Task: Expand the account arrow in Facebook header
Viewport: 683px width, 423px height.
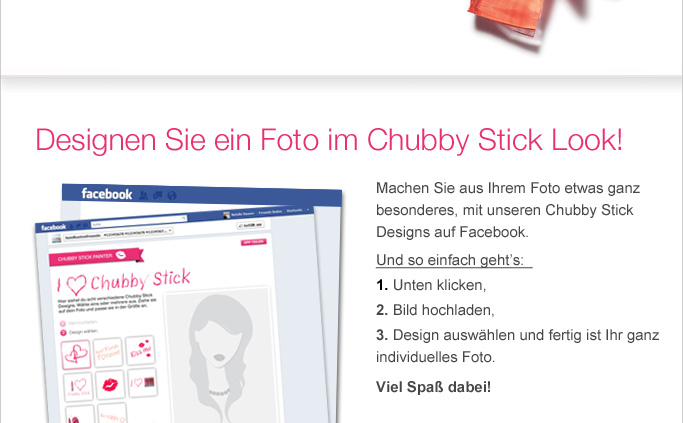Action: tap(308, 210)
